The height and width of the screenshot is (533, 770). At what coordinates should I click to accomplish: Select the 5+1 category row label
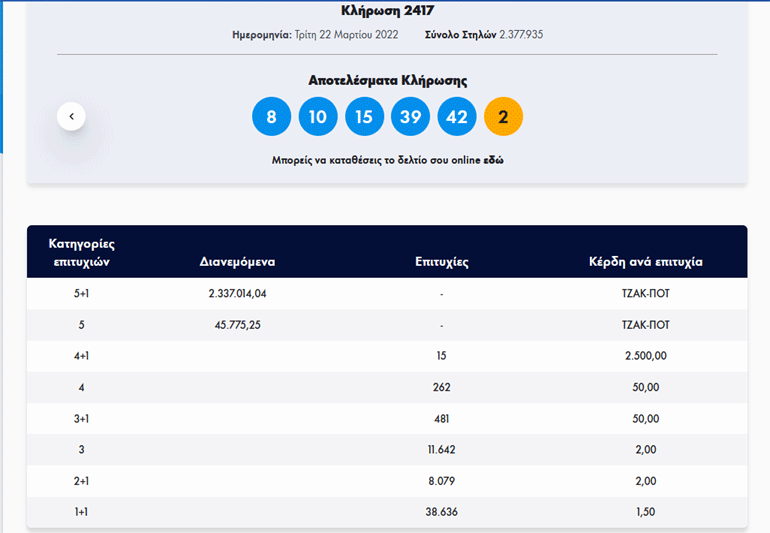pos(80,294)
